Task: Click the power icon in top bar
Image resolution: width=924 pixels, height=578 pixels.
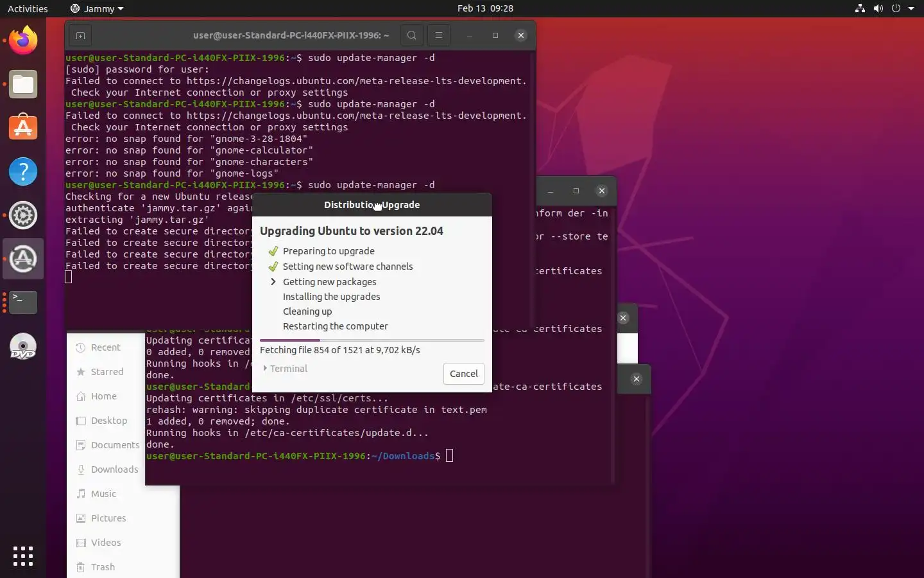Action: (896, 8)
